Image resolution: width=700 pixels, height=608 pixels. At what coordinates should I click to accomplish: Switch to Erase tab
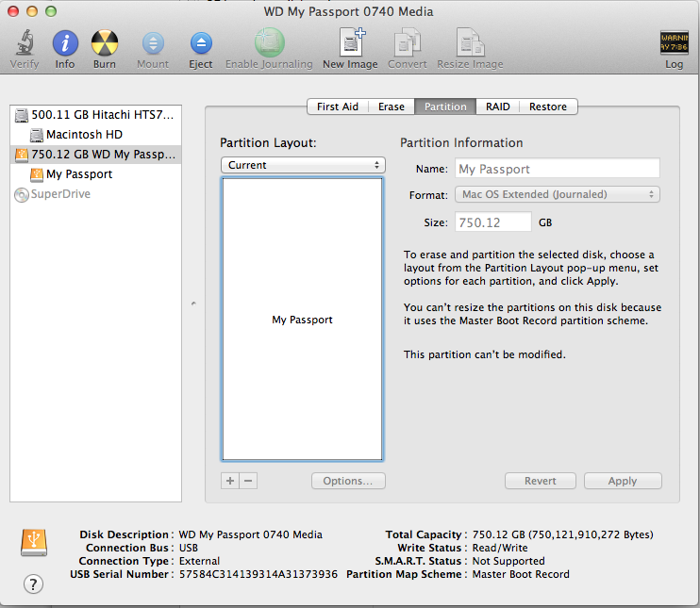(x=392, y=107)
